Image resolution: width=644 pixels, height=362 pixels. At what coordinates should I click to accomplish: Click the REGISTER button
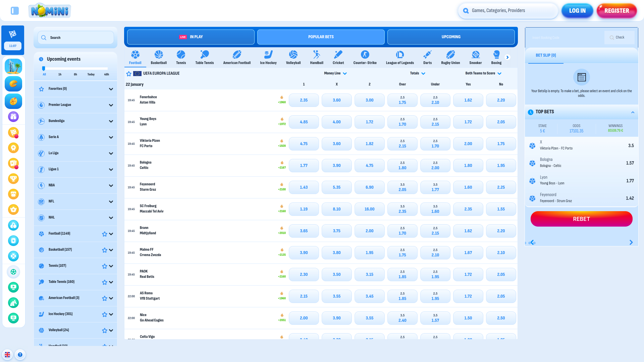click(616, 10)
